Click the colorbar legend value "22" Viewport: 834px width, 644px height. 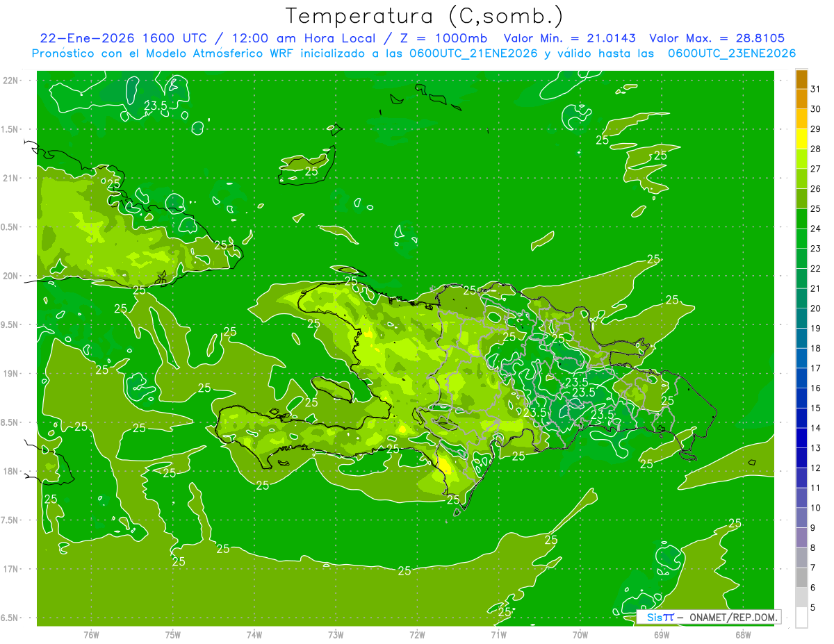(x=815, y=268)
